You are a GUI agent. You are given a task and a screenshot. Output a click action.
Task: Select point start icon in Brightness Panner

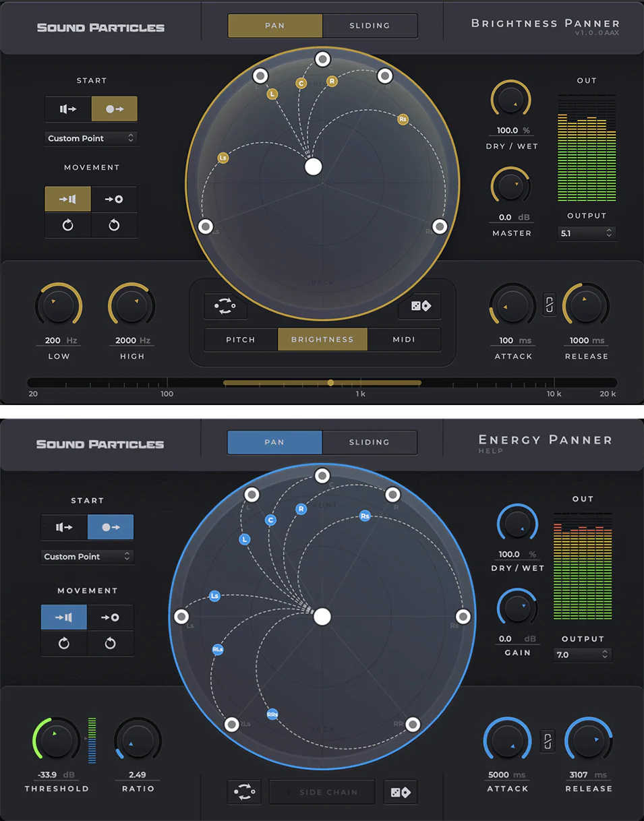(x=115, y=109)
